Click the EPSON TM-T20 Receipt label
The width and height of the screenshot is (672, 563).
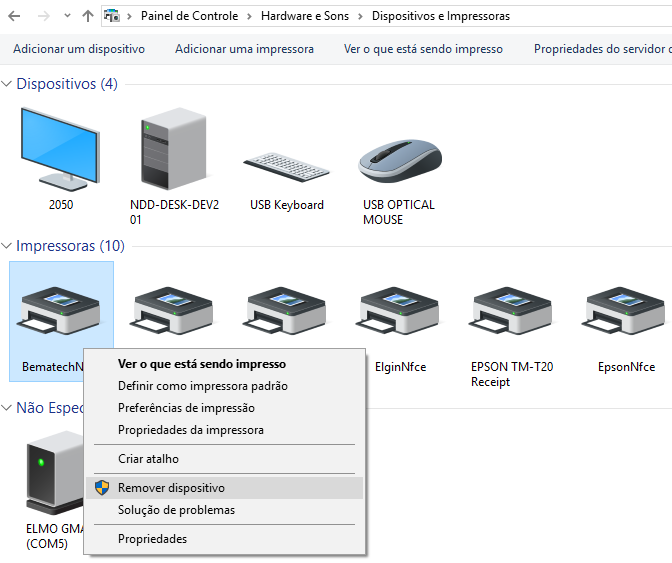pos(512,374)
